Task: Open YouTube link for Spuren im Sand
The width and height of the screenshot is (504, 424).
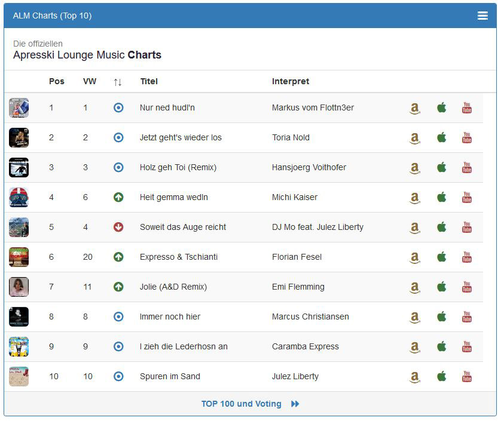Action: [x=467, y=376]
